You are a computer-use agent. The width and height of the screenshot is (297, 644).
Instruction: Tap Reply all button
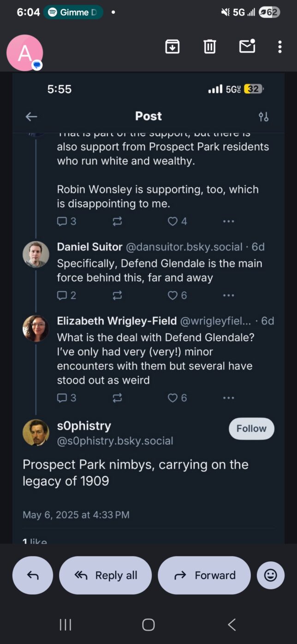(106, 575)
